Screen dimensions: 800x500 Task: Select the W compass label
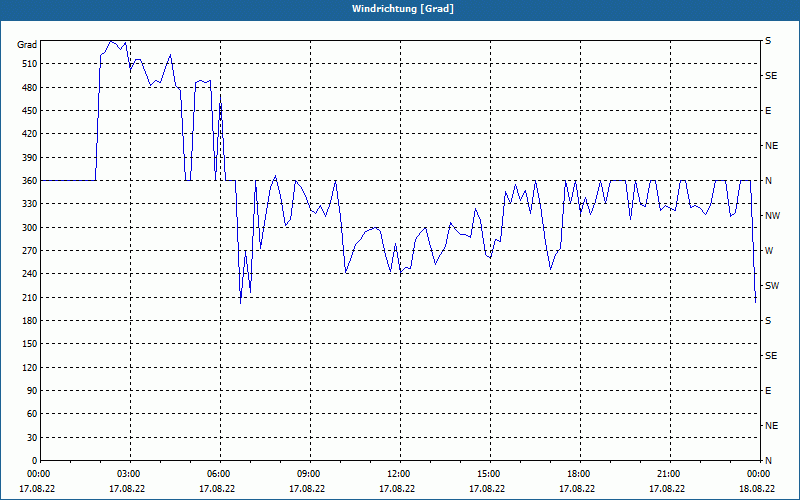pyautogui.click(x=769, y=251)
